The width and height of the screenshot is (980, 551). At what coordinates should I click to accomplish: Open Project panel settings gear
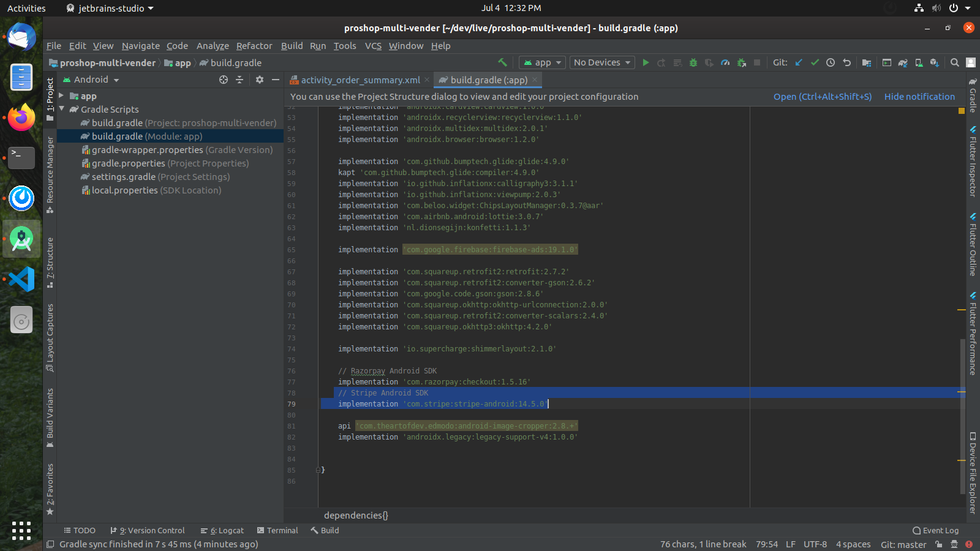[x=260, y=80]
